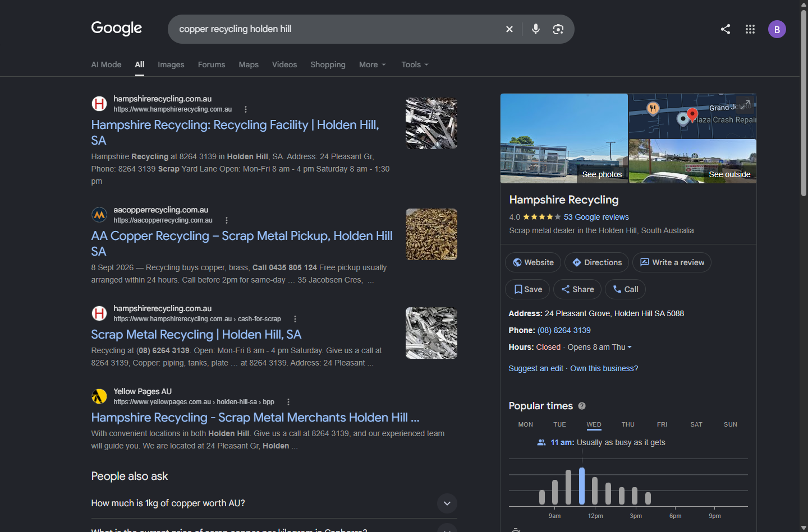Open the Google account avatar menu
Image resolution: width=808 pixels, height=532 pixels.
pos(777,29)
